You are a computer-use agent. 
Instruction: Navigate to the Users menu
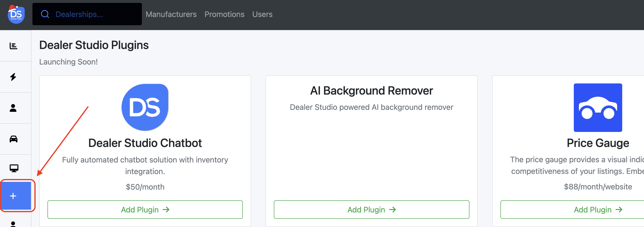tap(262, 14)
